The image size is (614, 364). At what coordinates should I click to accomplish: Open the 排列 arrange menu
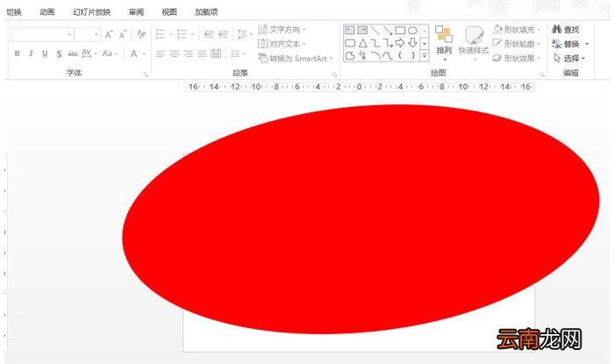click(444, 43)
